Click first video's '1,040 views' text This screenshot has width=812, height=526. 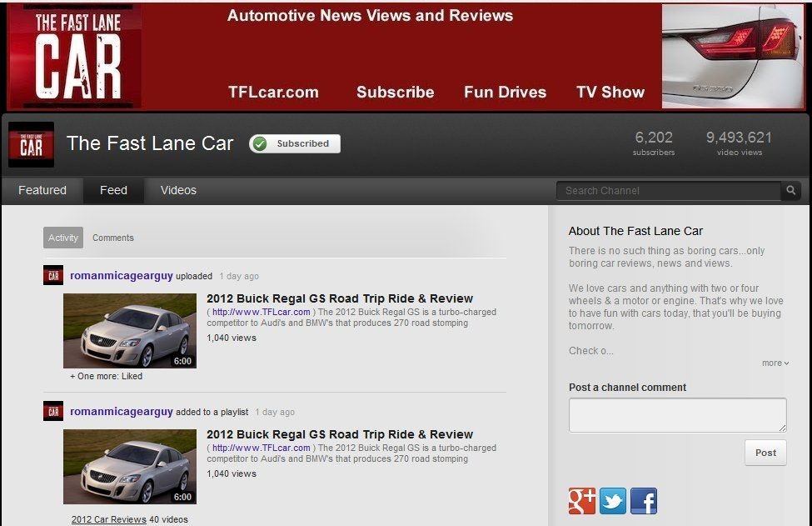click(232, 338)
